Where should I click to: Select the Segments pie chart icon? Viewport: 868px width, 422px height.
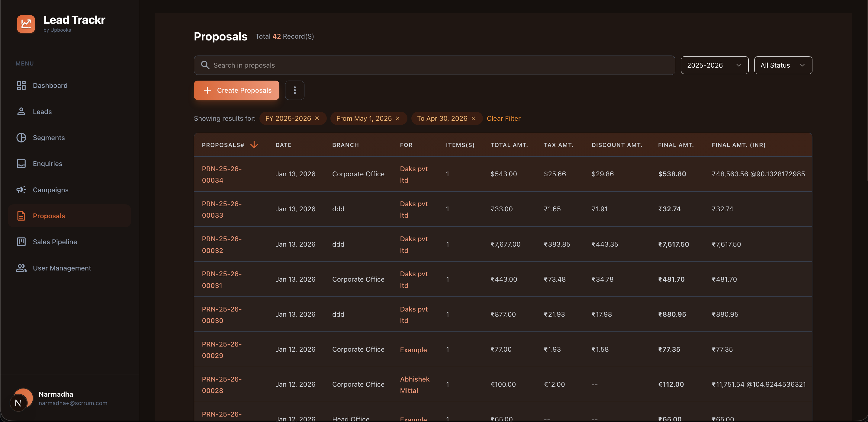pyautogui.click(x=21, y=138)
